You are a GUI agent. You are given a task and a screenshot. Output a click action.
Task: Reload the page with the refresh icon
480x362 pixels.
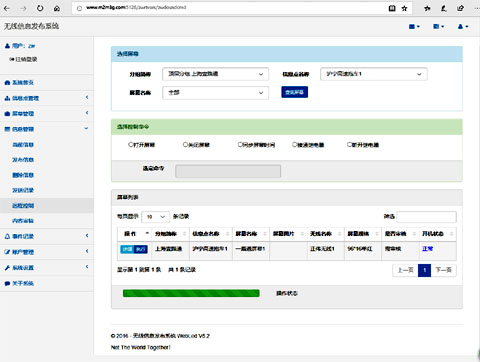pos(40,8)
